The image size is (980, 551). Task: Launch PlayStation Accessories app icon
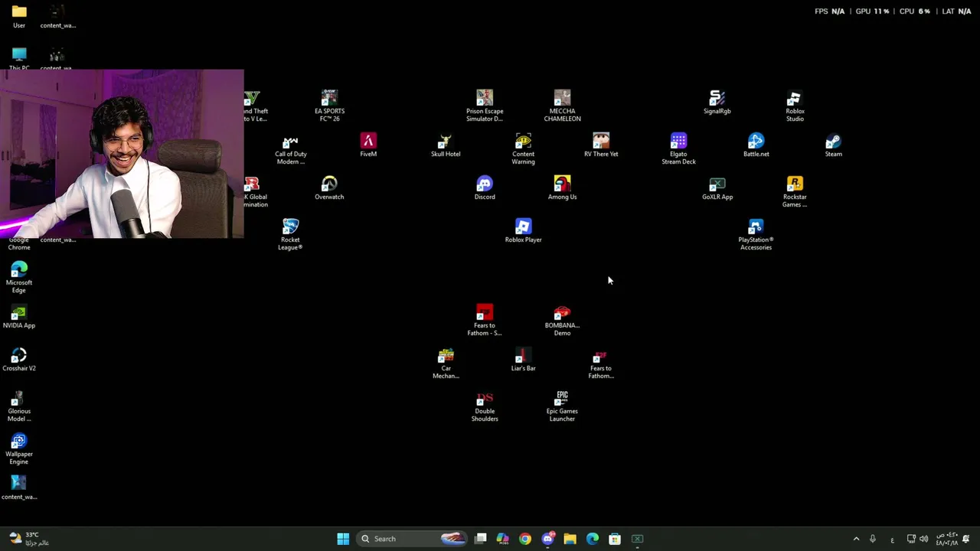(x=756, y=234)
